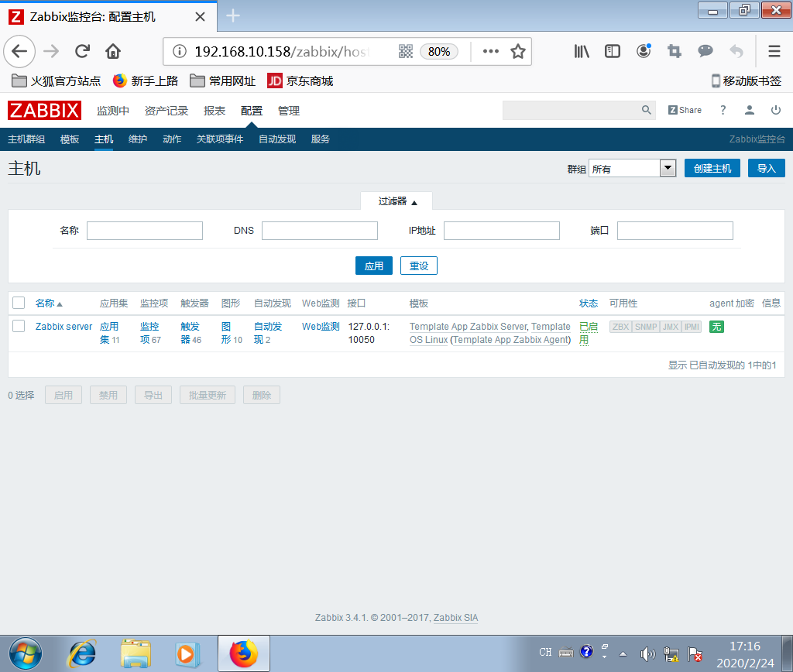Open the Firefox library icon
Image resolution: width=793 pixels, height=672 pixels.
point(582,51)
